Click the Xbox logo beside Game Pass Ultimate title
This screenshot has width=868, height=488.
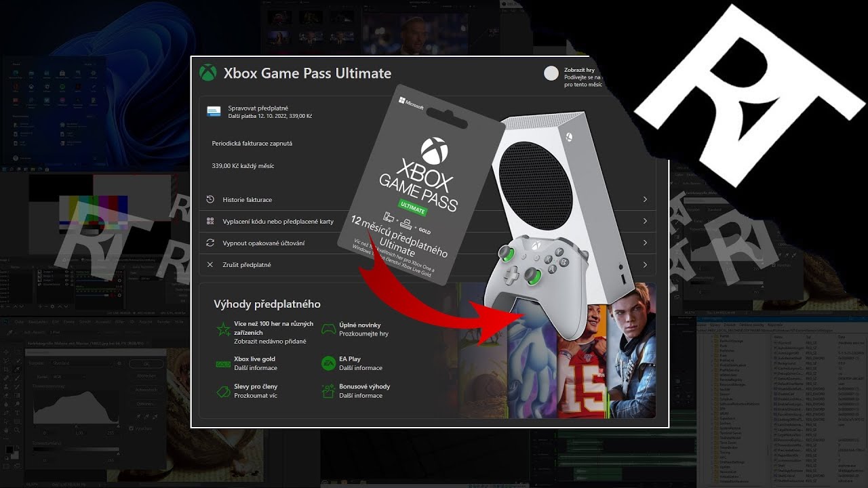point(208,73)
